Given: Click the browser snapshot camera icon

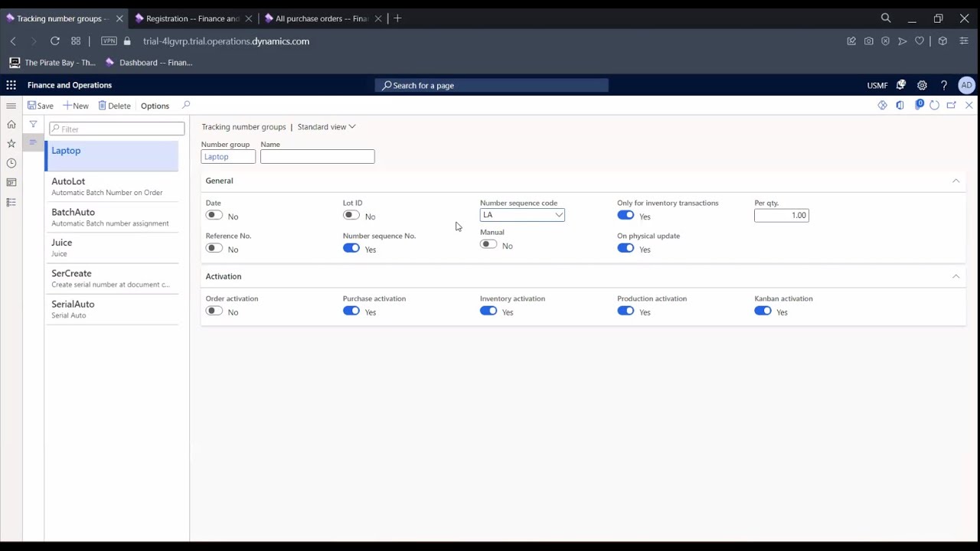Looking at the screenshot, I should [x=868, y=41].
